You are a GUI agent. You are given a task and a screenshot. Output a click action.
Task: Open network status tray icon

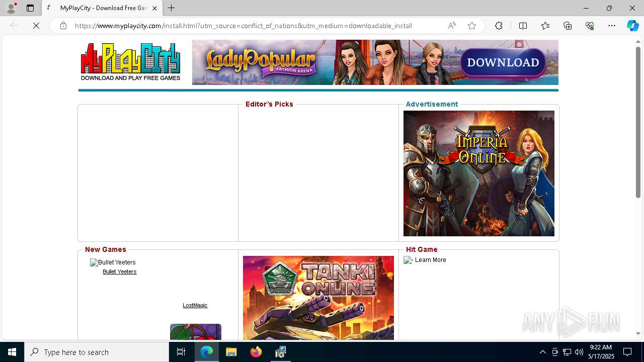click(567, 352)
